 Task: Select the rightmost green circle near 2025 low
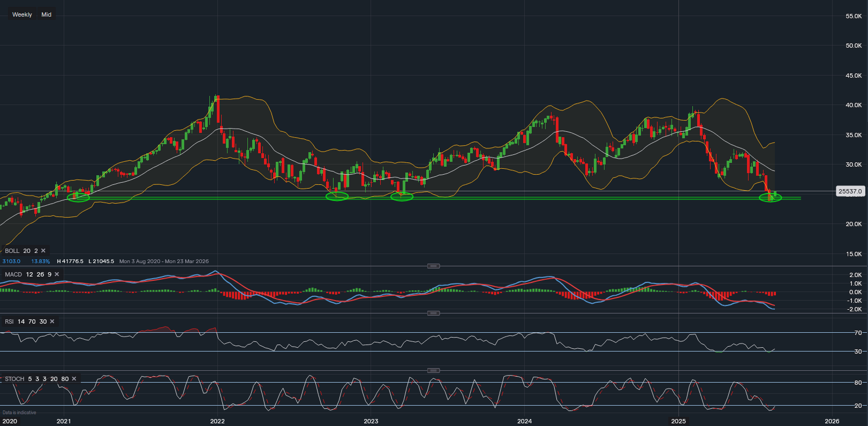[771, 198]
